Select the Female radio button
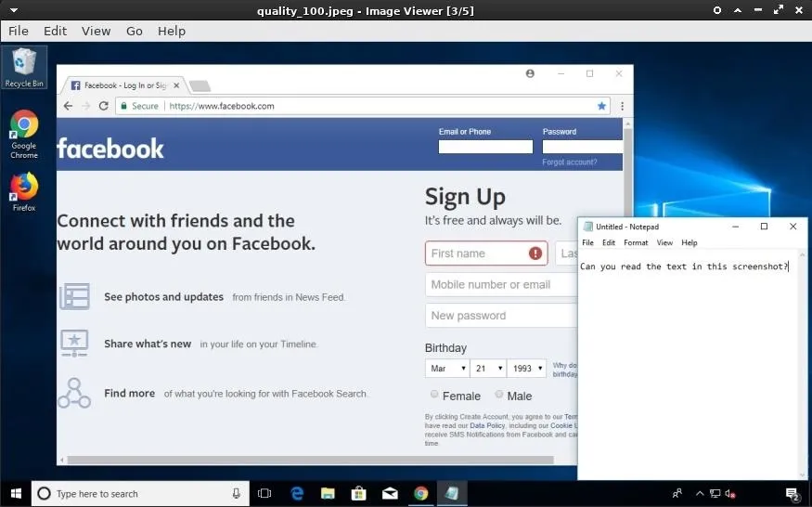Screen dimensions: 812x507 pos(434,395)
